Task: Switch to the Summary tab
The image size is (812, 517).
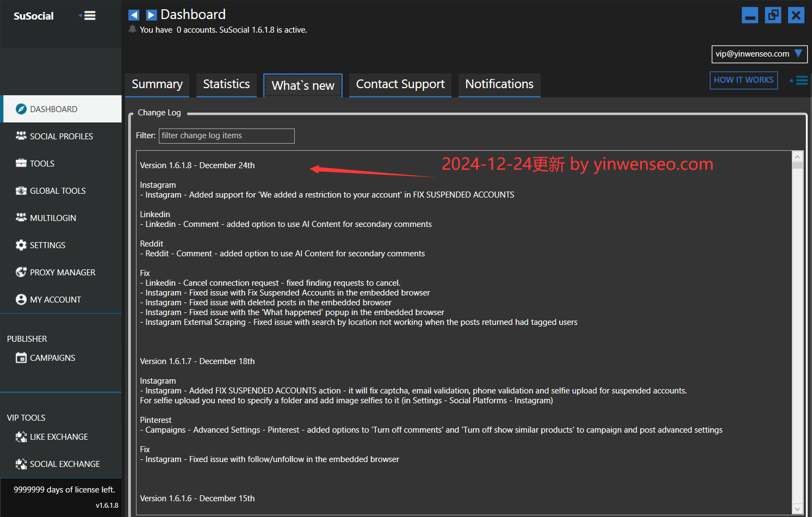Action: (157, 85)
